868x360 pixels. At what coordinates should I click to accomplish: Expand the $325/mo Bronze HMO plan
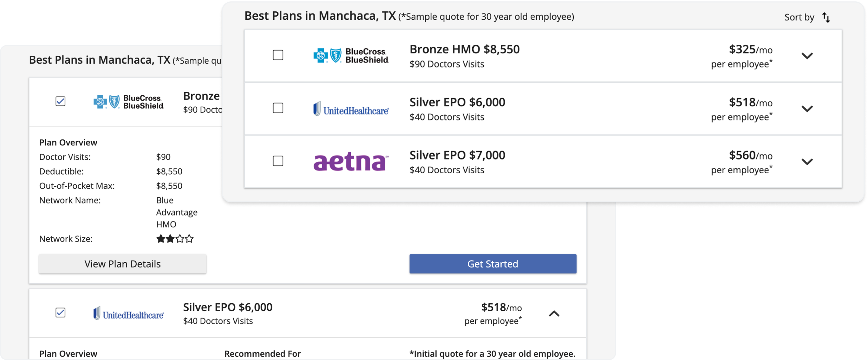pyautogui.click(x=807, y=56)
